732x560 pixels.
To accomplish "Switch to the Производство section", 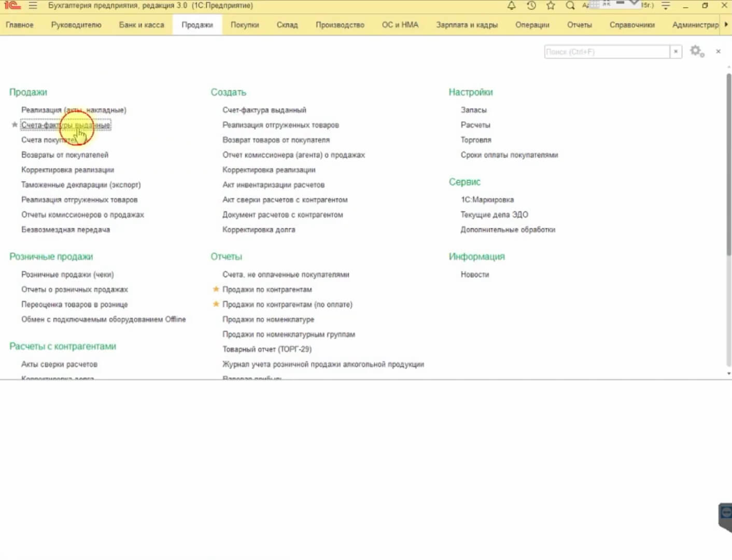I will pos(340,25).
